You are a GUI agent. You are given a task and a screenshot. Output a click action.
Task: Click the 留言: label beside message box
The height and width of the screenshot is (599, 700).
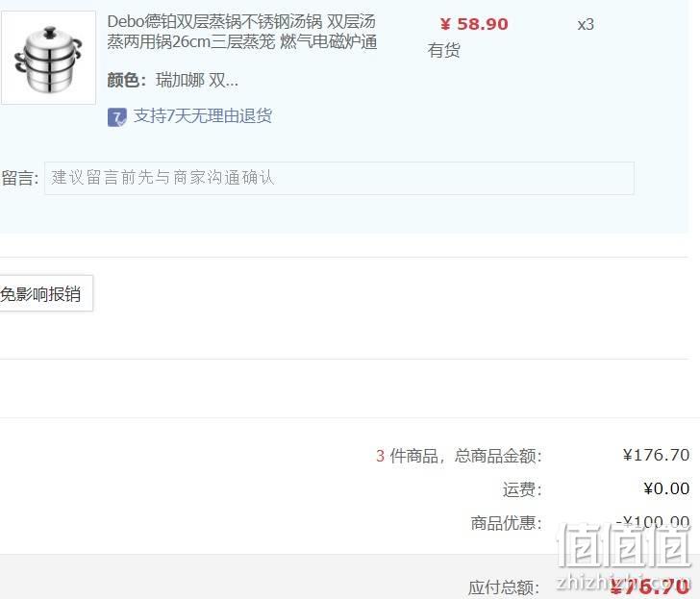[x=20, y=178]
